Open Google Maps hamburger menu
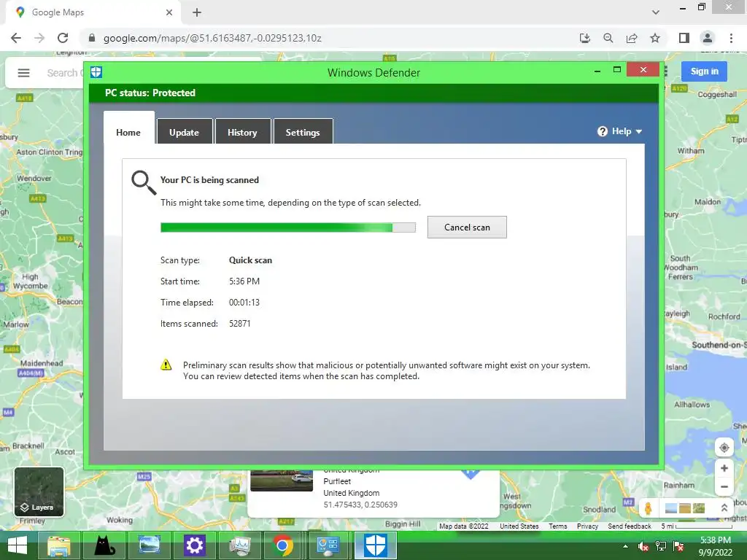The height and width of the screenshot is (560, 747). [x=23, y=73]
